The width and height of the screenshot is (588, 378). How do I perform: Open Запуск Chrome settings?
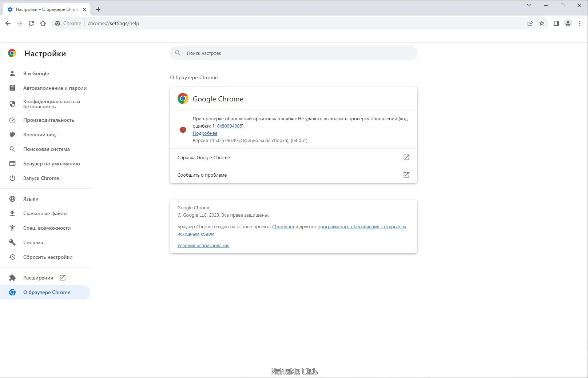click(x=45, y=178)
